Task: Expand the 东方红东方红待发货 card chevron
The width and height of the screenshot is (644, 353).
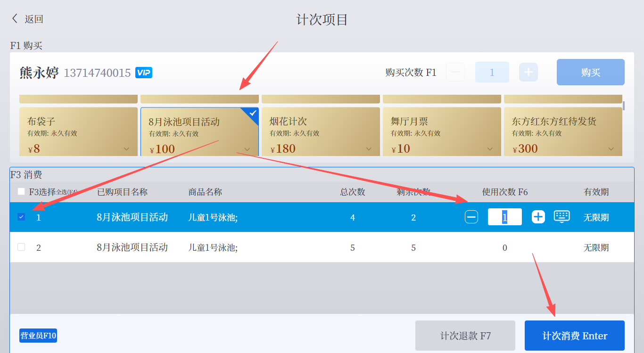Action: pyautogui.click(x=611, y=149)
